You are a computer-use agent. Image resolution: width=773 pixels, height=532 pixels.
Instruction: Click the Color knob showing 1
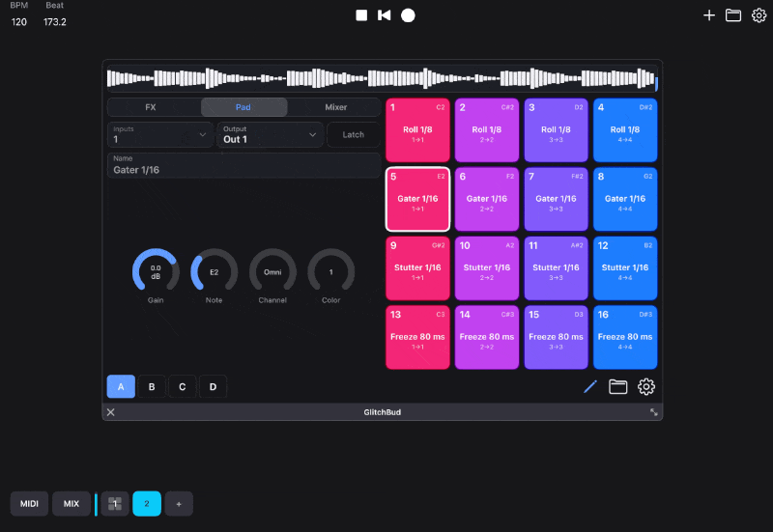click(x=330, y=271)
